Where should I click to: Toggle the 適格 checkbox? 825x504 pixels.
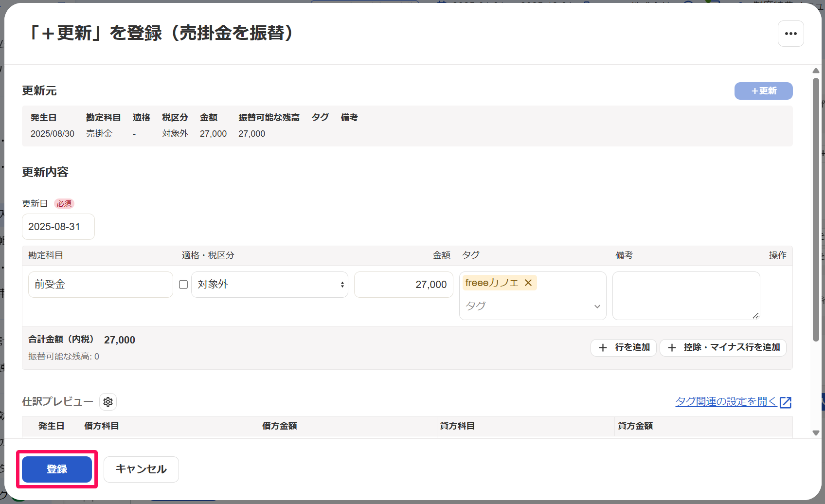(x=183, y=285)
